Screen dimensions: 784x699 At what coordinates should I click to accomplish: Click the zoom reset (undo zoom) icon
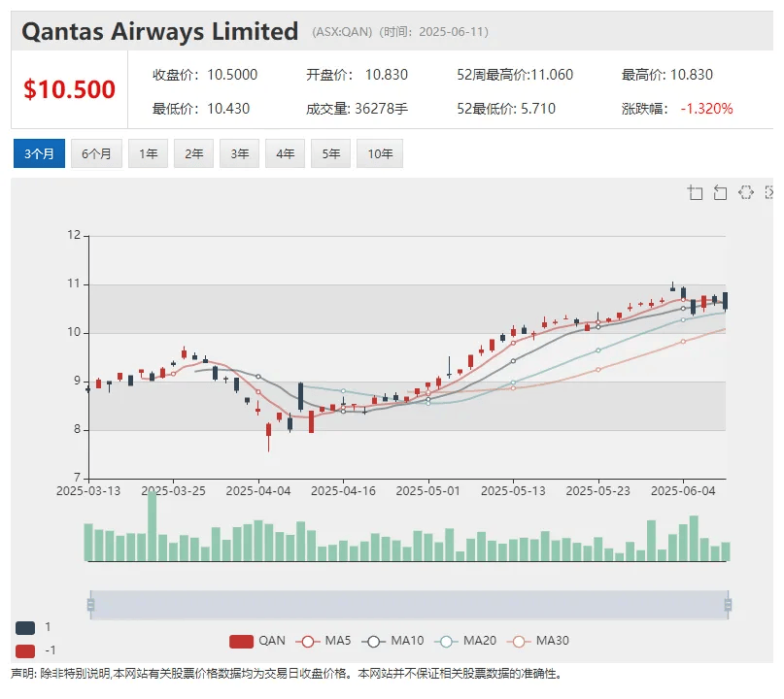[x=720, y=192]
